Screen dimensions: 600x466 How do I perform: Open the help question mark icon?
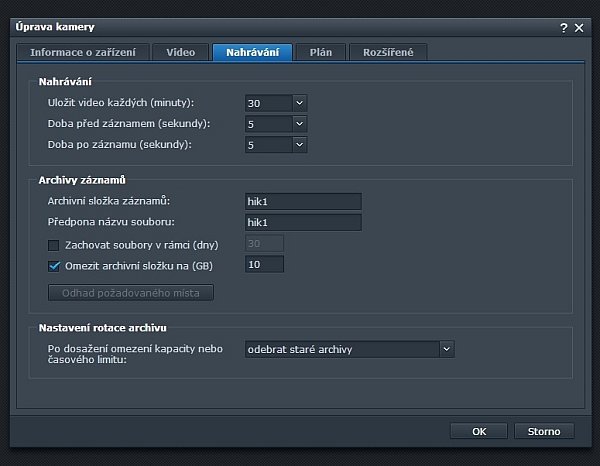pos(564,28)
